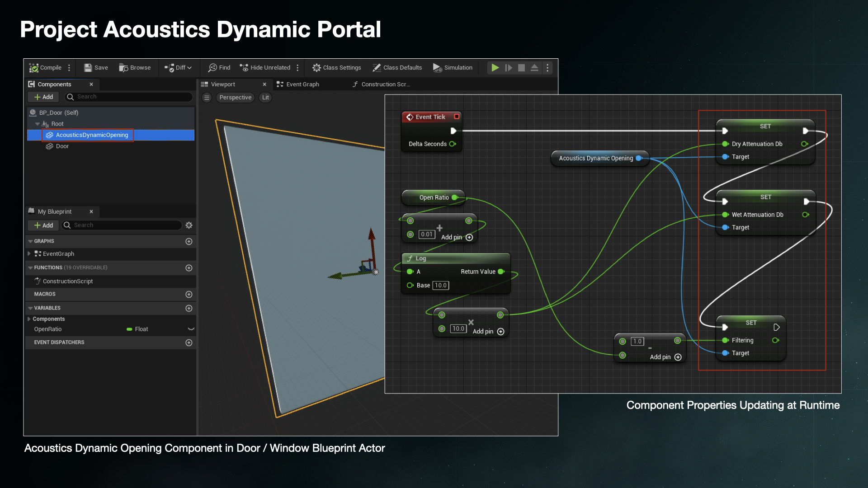Select BP_Door (Self) in component tree
The image size is (868, 488).
coord(111,113)
